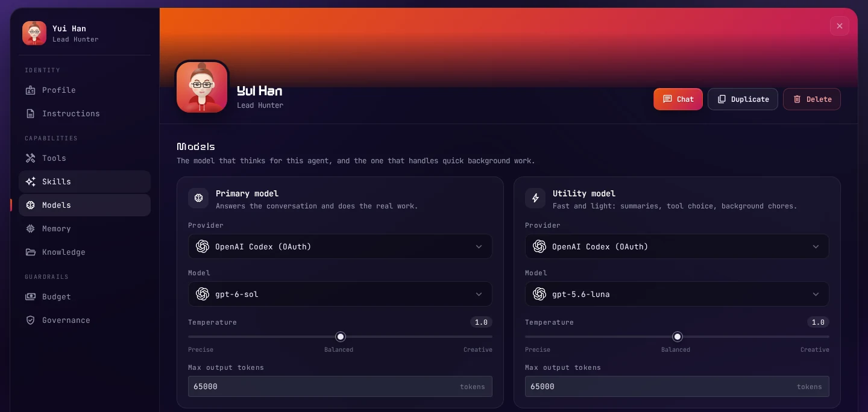
Task: Click the Utility model 'Precise' slider label
Action: 538,350
